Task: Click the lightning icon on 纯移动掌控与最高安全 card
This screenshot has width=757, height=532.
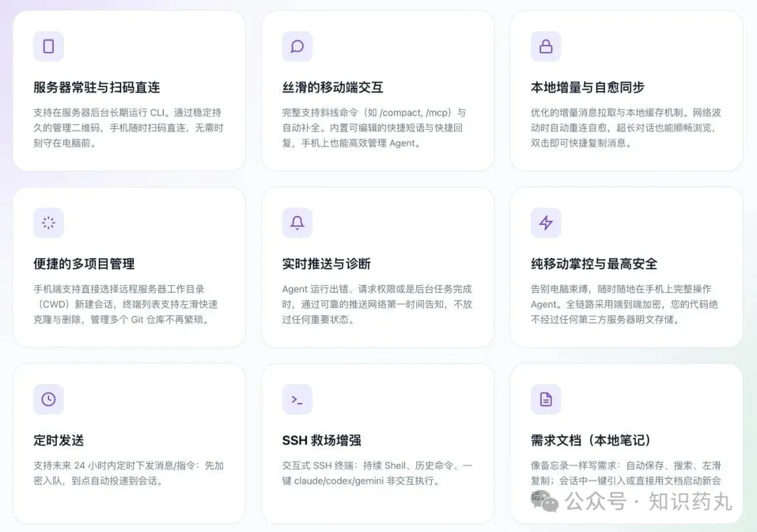Action: (545, 222)
